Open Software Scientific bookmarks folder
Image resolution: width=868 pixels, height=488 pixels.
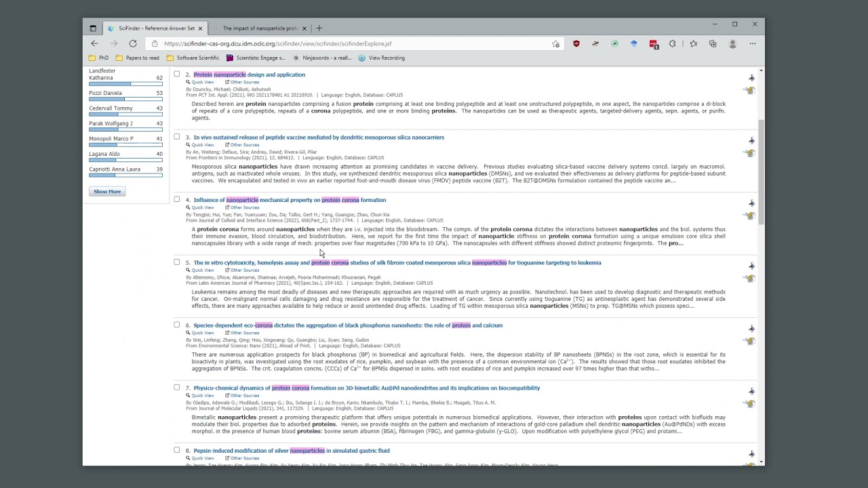pos(193,58)
